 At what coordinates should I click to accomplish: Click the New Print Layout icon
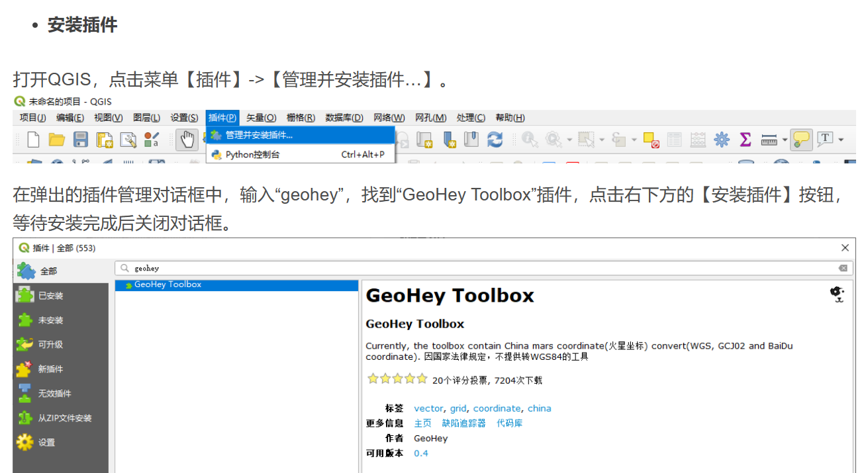105,140
